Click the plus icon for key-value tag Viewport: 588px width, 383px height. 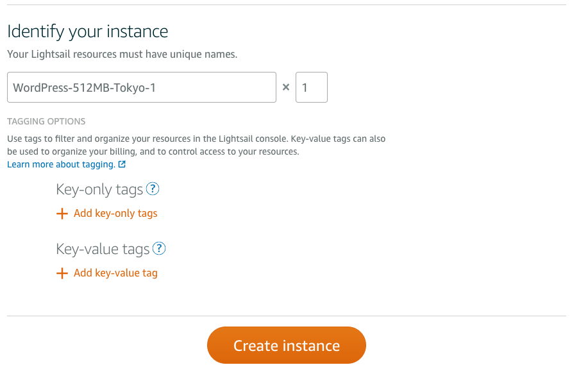tap(62, 273)
